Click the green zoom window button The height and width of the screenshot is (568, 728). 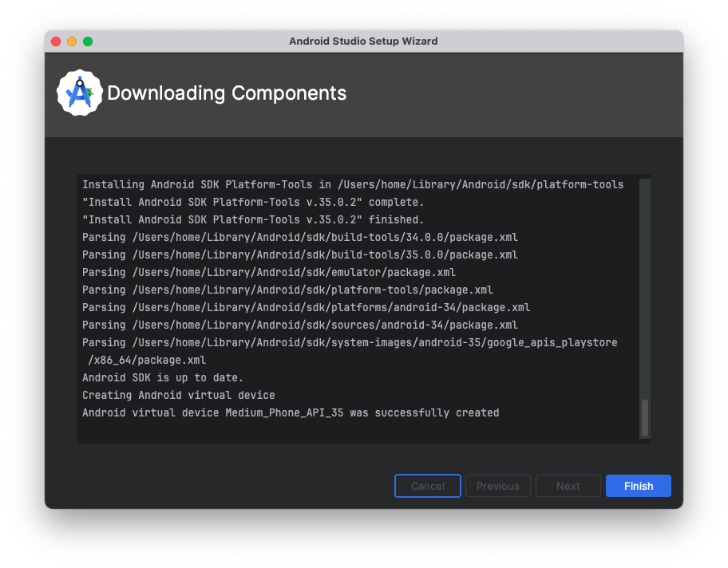click(x=88, y=41)
